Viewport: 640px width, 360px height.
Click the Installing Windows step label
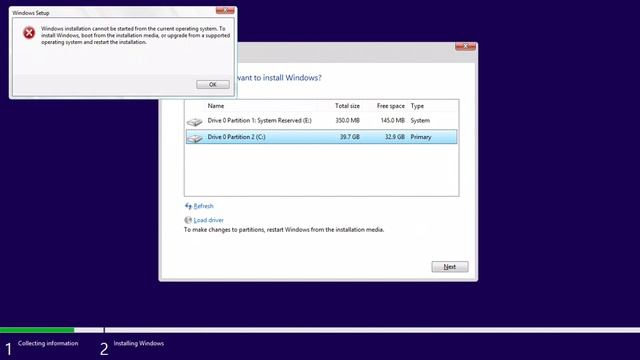[x=139, y=343]
